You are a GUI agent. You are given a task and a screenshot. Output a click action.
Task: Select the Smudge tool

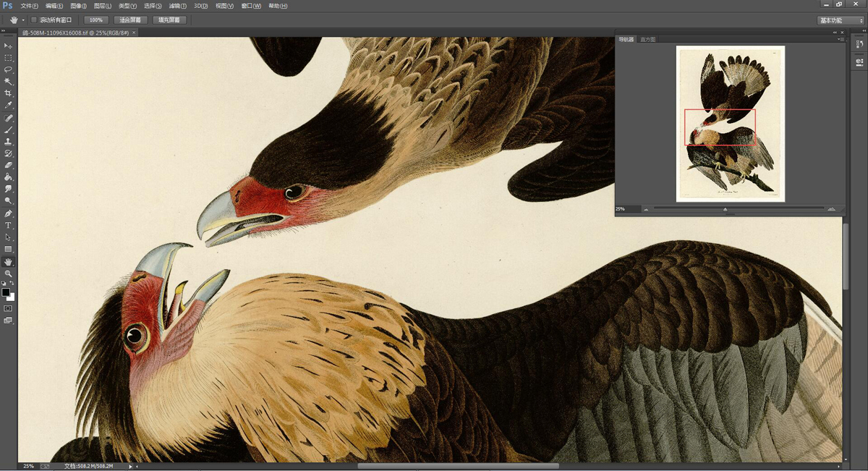tap(9, 189)
